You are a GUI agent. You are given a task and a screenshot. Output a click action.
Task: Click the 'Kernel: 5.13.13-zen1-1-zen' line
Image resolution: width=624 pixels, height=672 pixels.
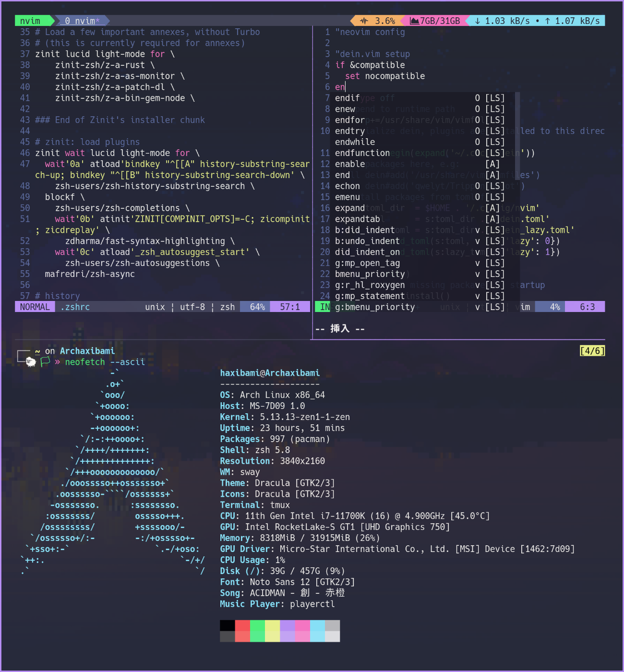coord(285,417)
